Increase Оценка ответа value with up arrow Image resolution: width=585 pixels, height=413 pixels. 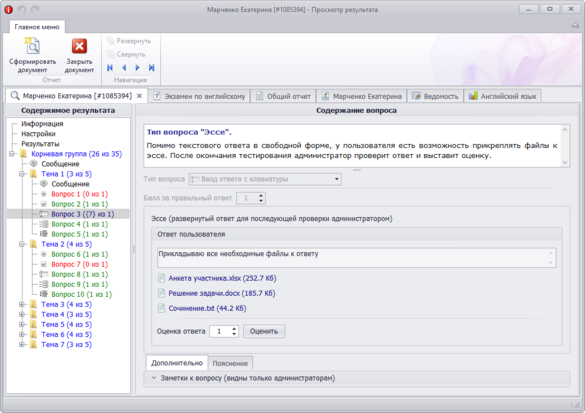pyautogui.click(x=234, y=329)
